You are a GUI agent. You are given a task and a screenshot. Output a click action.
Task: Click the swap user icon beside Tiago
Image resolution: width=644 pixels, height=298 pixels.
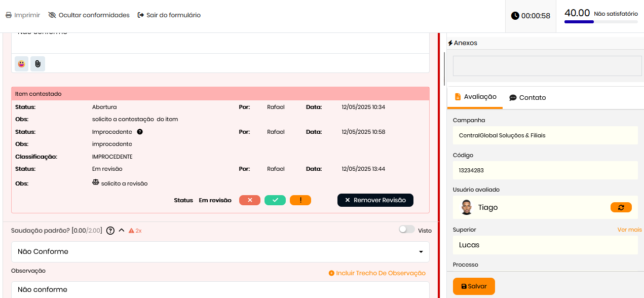pos(621,207)
